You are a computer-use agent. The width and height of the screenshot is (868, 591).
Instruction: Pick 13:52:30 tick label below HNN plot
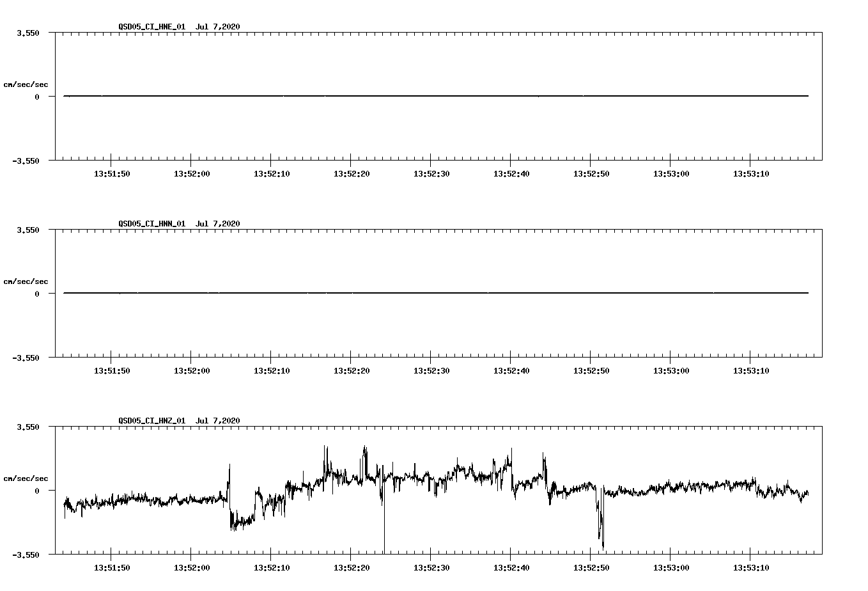coord(431,370)
